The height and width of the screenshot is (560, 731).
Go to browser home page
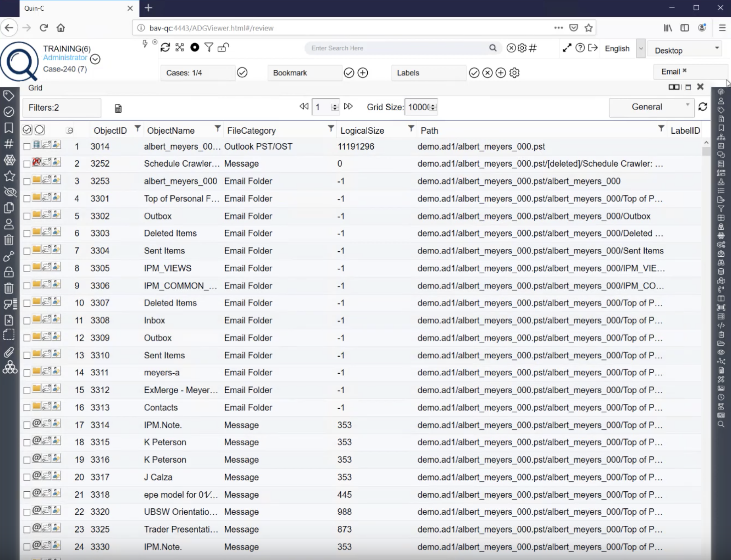[61, 28]
